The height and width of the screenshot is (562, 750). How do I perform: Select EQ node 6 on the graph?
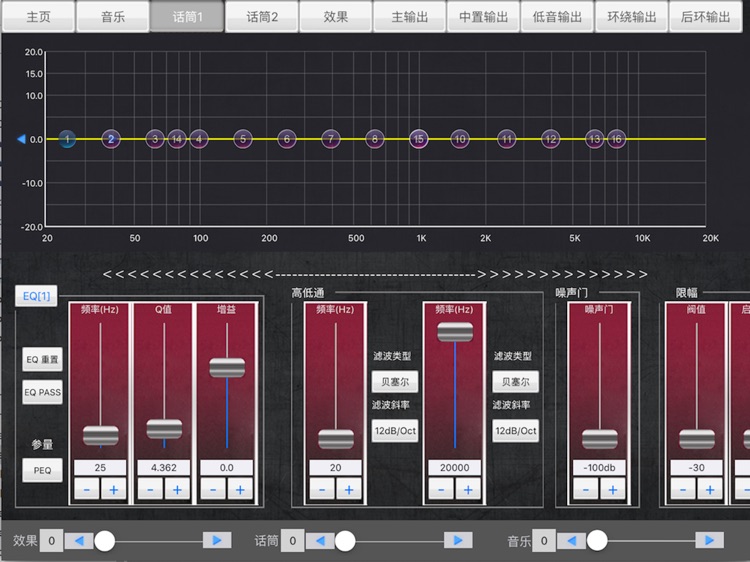tap(287, 139)
